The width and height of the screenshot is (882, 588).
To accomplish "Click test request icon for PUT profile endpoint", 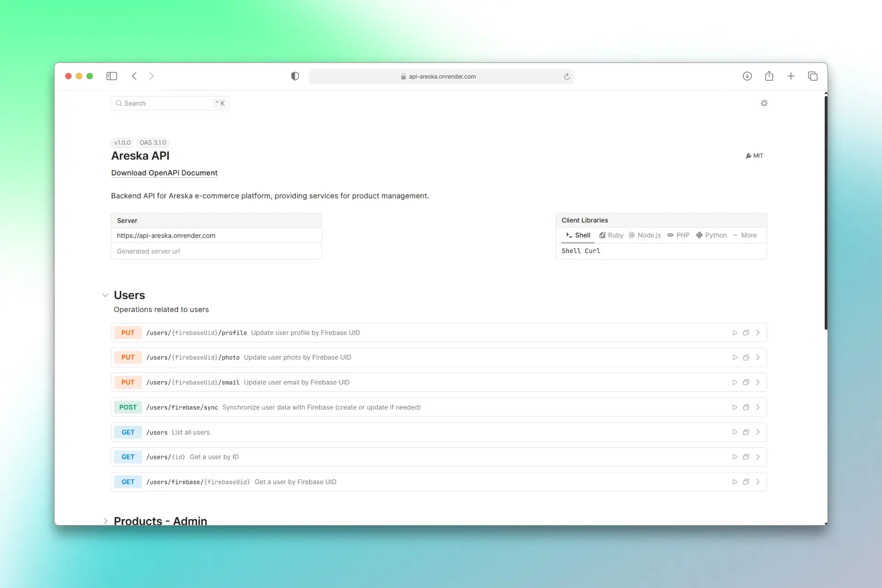I will coord(735,333).
